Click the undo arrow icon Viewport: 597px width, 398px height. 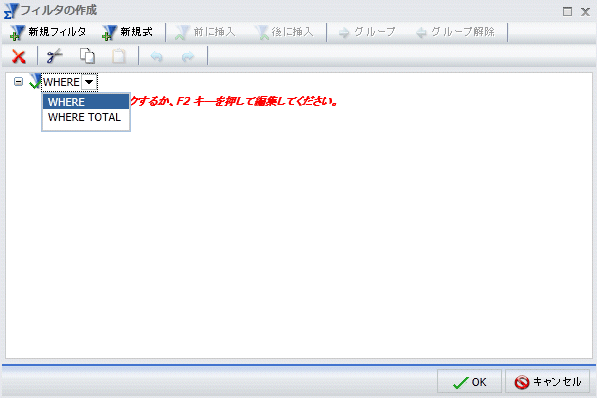(156, 57)
